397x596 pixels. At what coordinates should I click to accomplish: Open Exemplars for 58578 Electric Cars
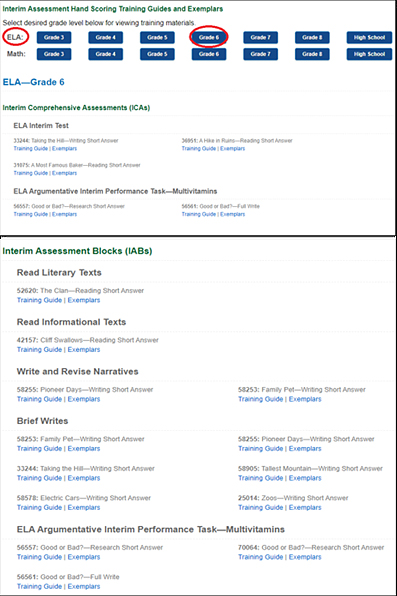84,507
